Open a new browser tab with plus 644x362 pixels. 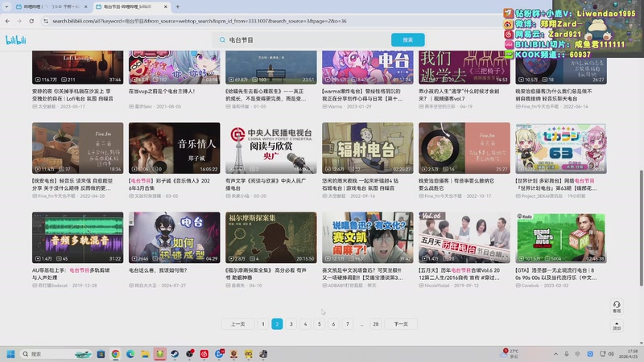[x=177, y=6]
